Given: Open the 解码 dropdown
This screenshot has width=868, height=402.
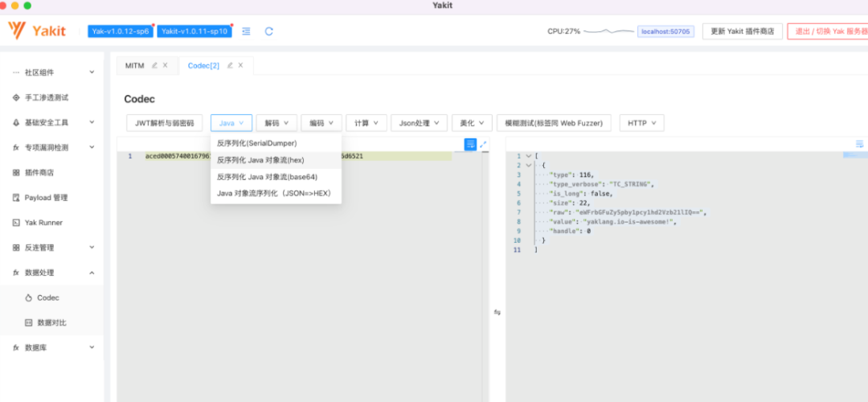Looking at the screenshot, I should click(276, 123).
